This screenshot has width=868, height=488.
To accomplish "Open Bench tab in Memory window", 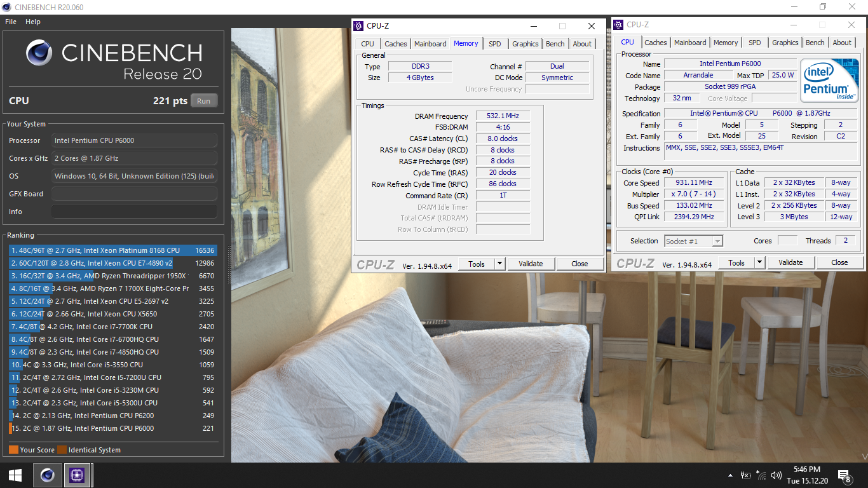I will coord(555,44).
